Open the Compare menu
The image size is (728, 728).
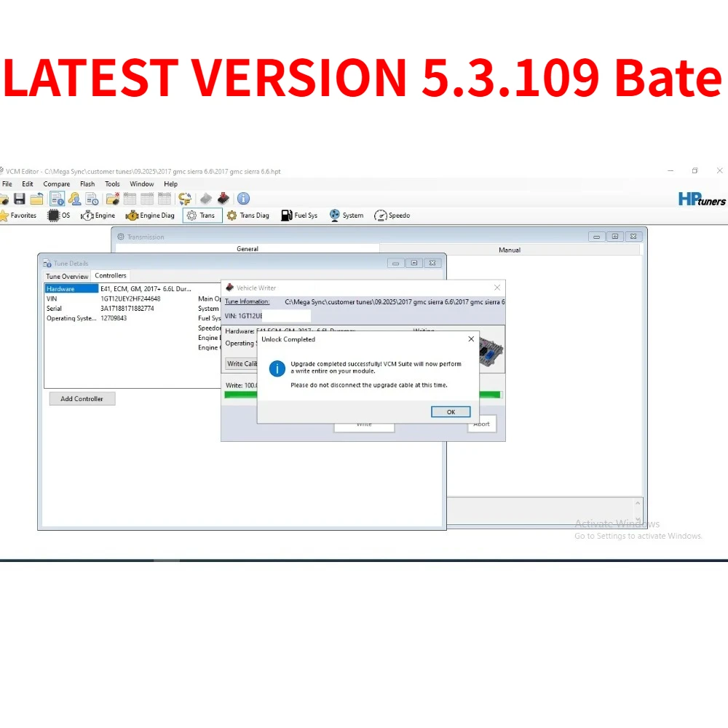click(57, 184)
